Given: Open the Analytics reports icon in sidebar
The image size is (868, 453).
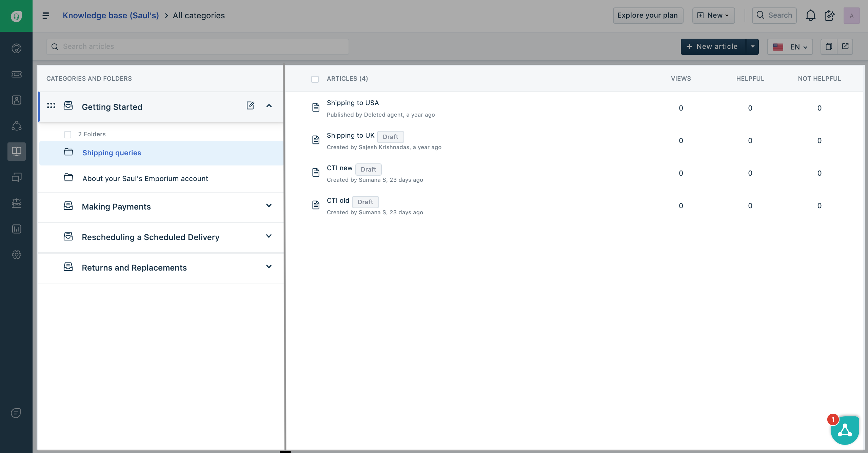Looking at the screenshot, I should [x=16, y=229].
